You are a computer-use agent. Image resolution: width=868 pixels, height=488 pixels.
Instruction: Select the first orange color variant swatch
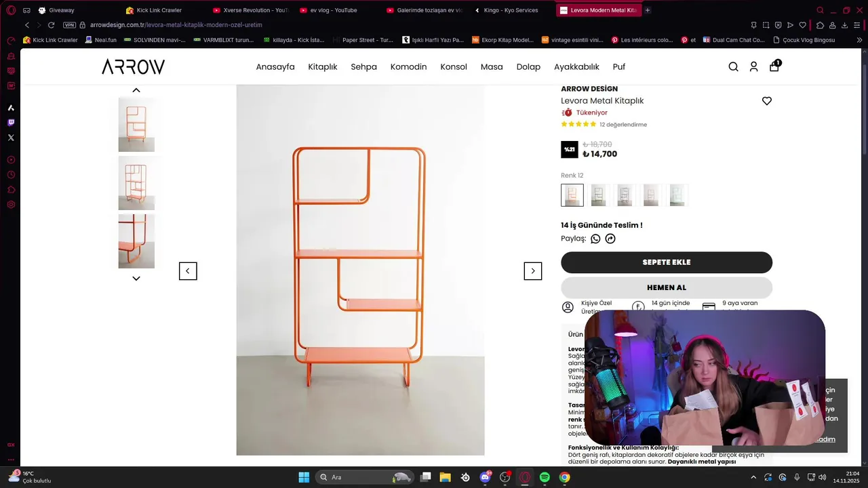tap(572, 195)
